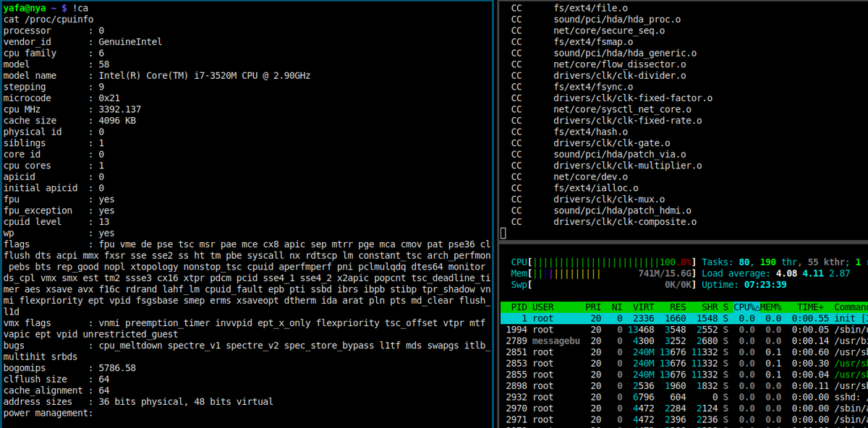
Task: Select the highlighted PID 1 init process row
Action: tap(684, 319)
